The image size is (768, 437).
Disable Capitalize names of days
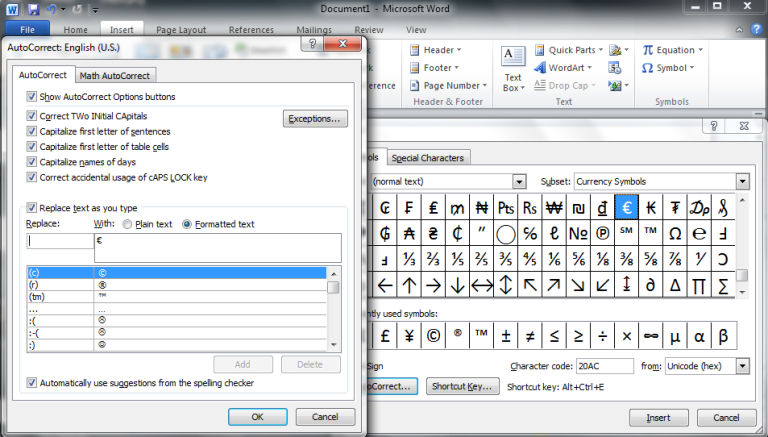[31, 162]
